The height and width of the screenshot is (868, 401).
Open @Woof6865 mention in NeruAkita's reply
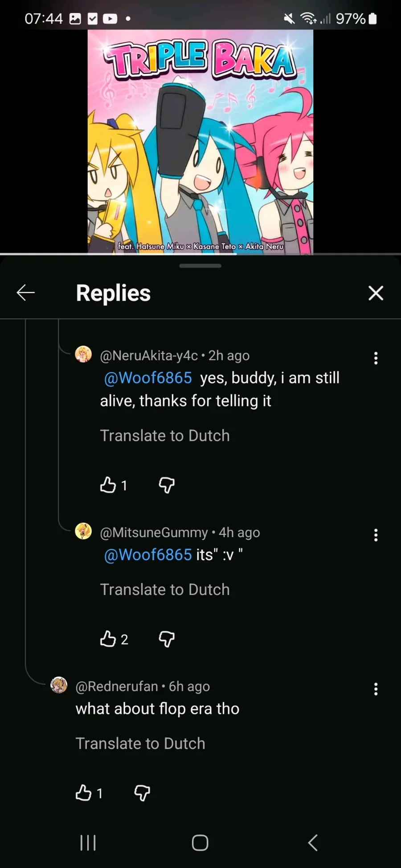[148, 378]
